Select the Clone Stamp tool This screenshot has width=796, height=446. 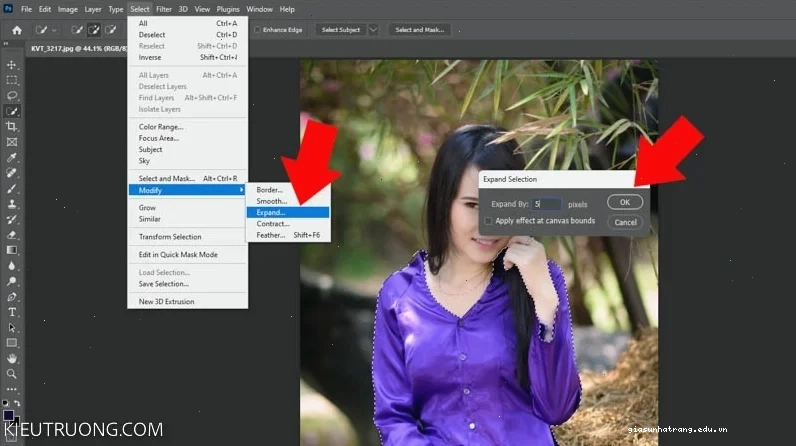[12, 204]
